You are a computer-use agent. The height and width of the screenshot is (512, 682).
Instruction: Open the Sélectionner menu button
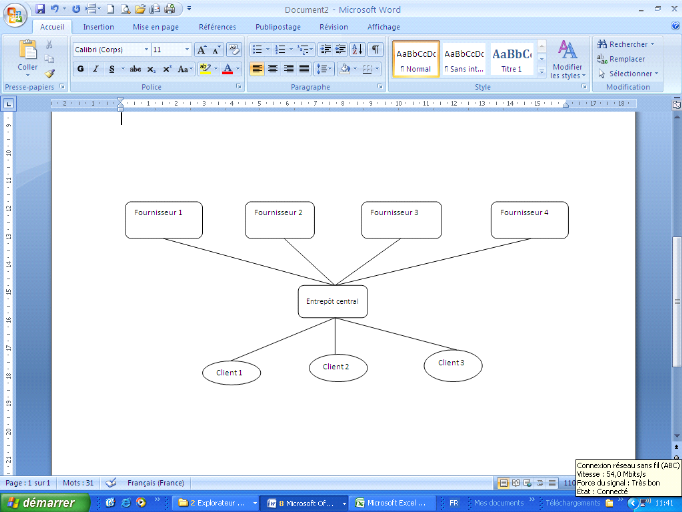[629, 74]
